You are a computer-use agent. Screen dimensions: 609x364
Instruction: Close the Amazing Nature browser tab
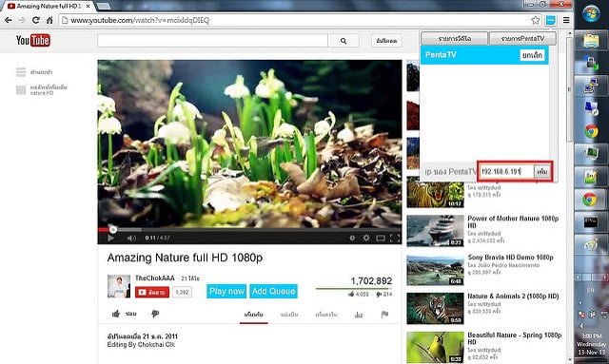click(88, 7)
